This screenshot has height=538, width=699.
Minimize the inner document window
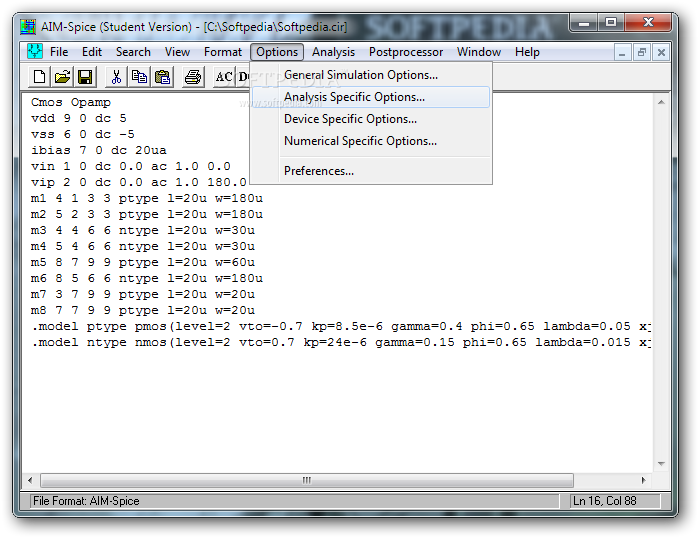click(622, 53)
